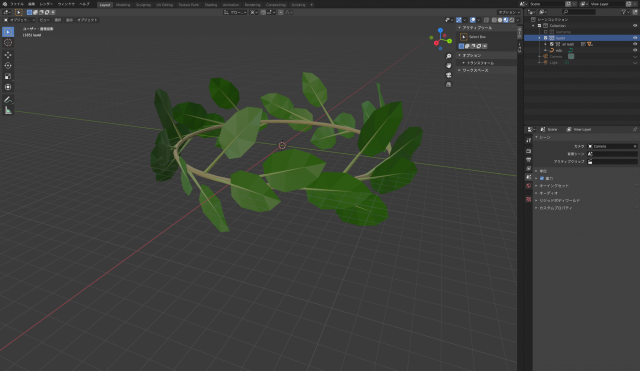Open the Render properties tab

point(529,151)
